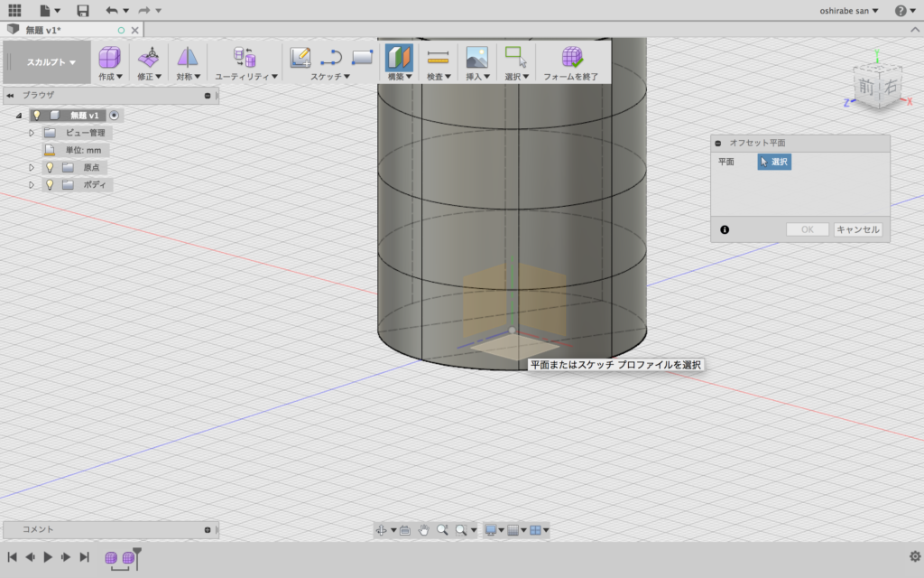Open the 挿入 dropdown menu
Image resolution: width=924 pixels, height=578 pixels.
(477, 77)
